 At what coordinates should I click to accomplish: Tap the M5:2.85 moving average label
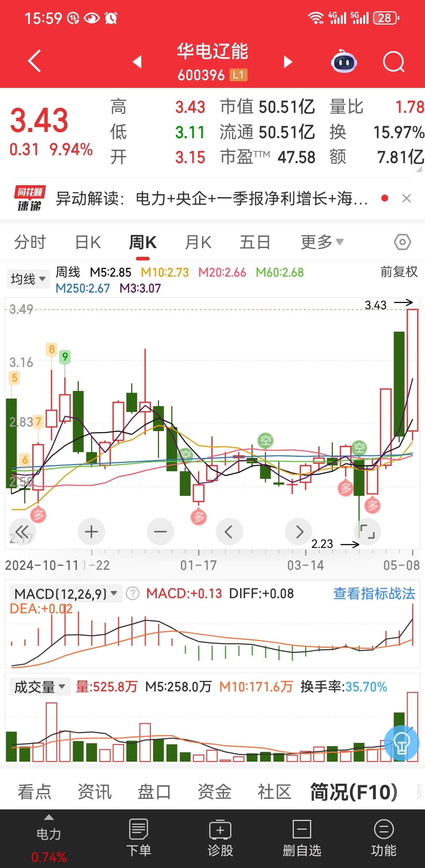111,272
